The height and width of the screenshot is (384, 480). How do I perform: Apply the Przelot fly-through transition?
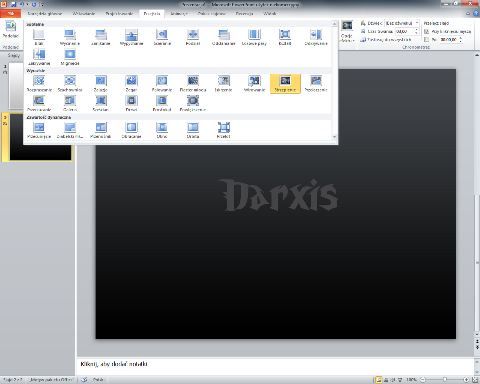(x=224, y=130)
